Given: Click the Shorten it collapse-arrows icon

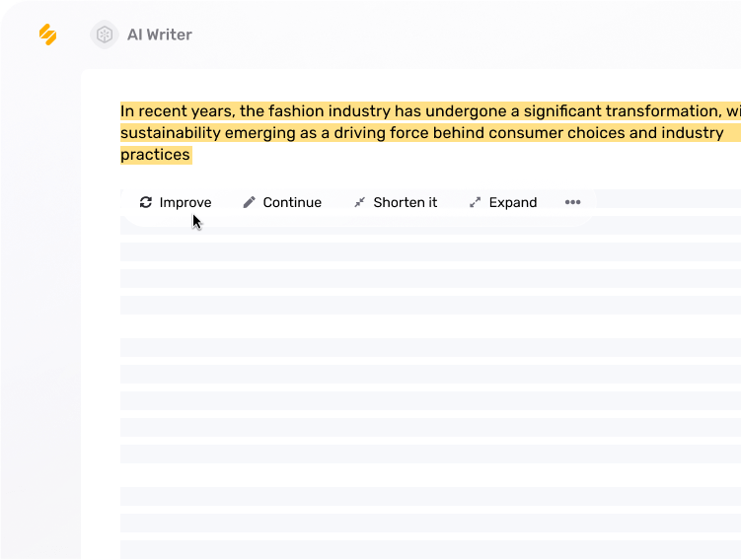Looking at the screenshot, I should 359,202.
